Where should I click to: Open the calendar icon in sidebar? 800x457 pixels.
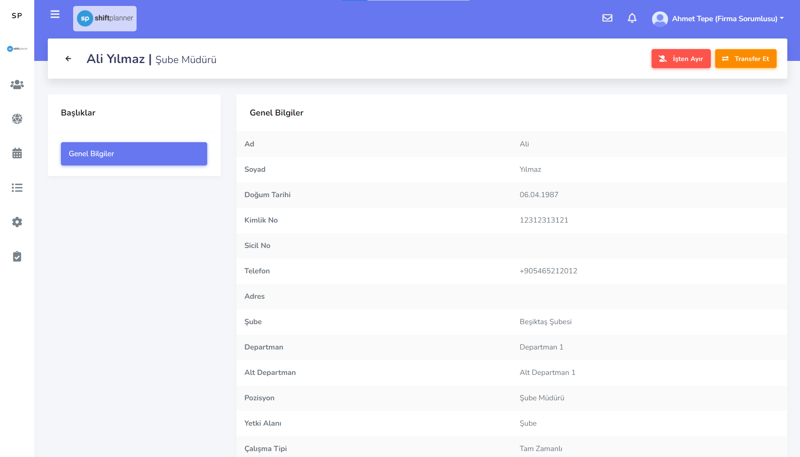click(x=17, y=153)
